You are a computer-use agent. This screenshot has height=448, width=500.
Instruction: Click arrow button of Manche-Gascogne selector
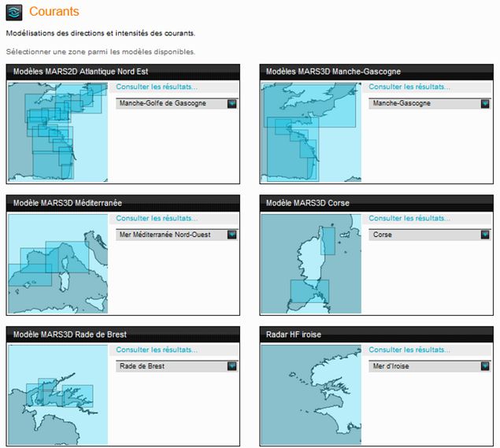pos(485,104)
